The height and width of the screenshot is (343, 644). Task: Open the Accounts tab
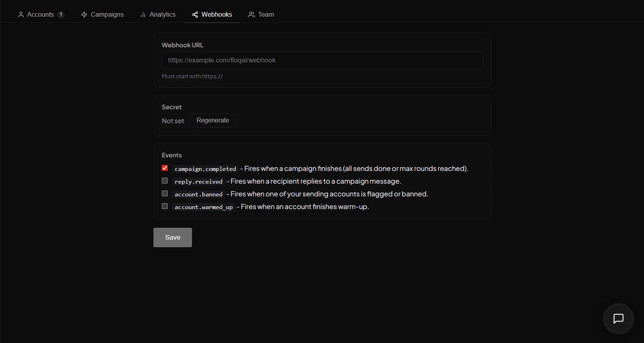[41, 14]
